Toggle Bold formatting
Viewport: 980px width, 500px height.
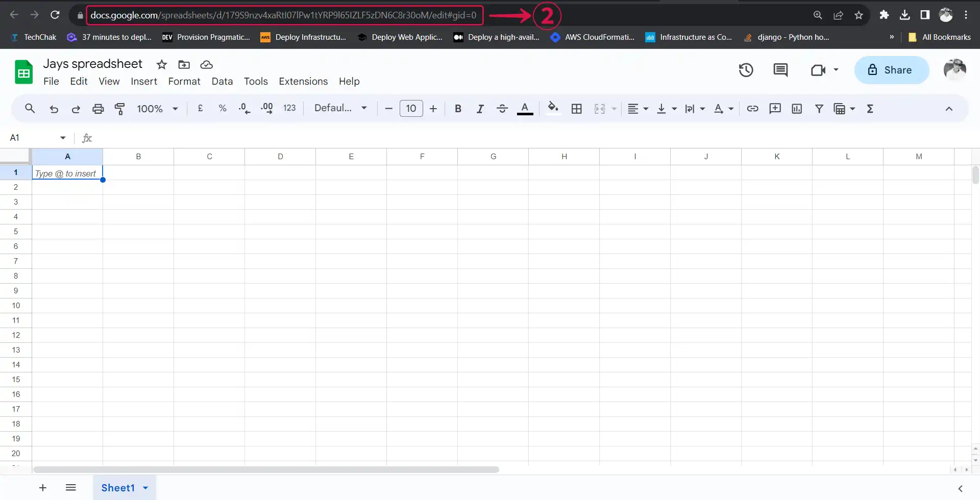(458, 109)
